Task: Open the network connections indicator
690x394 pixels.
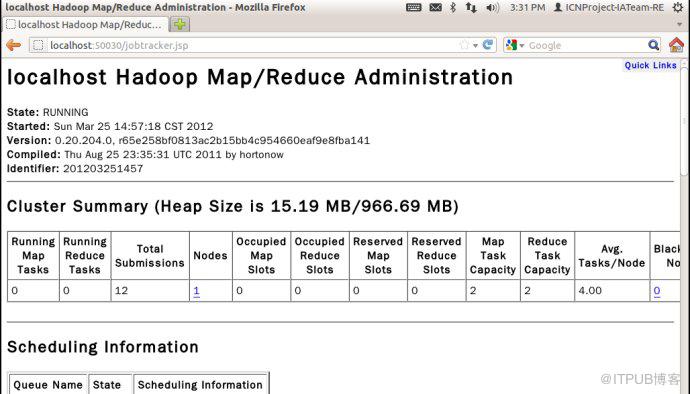Action: (x=471, y=7)
